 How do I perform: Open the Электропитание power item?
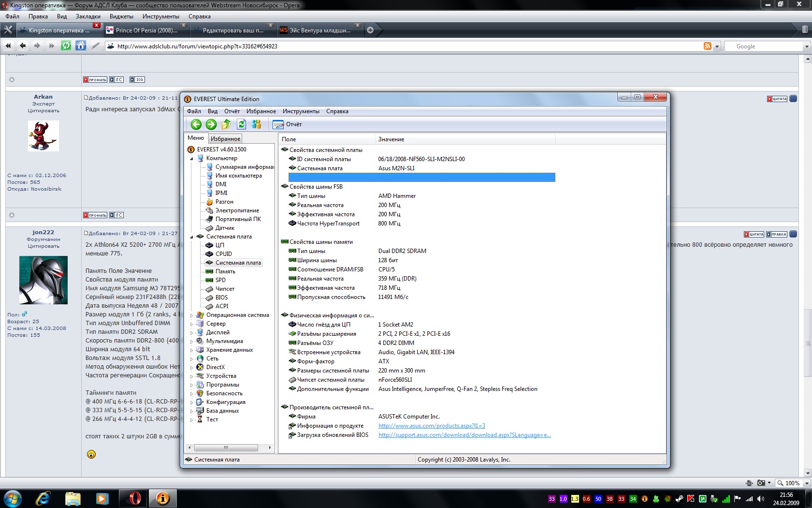pos(237,210)
